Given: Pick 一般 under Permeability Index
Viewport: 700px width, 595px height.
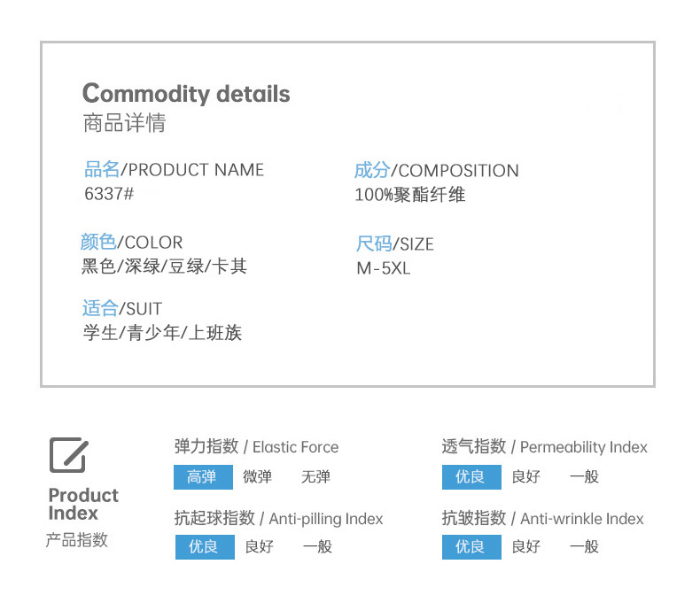Looking at the screenshot, I should [x=584, y=477].
